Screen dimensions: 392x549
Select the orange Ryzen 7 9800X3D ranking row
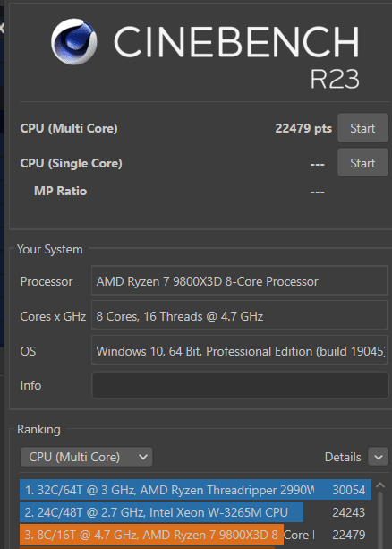tap(195, 535)
